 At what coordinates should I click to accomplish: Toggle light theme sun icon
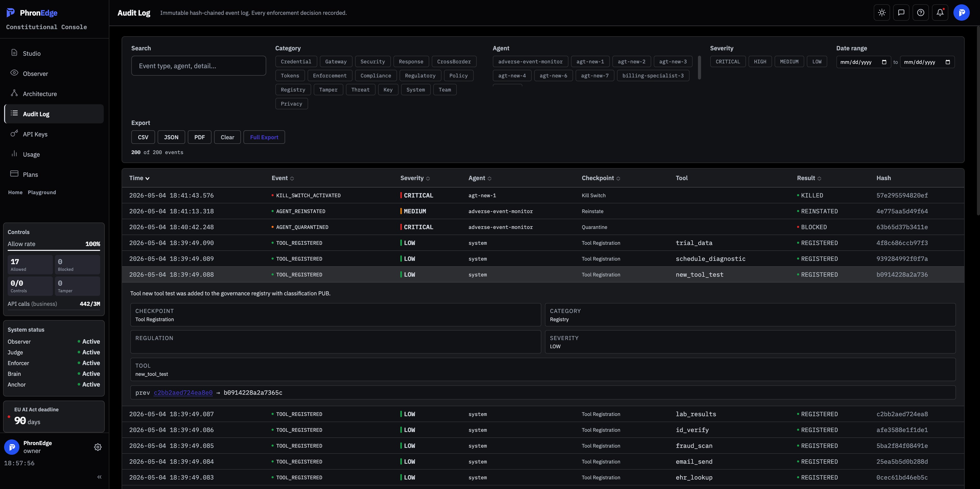coord(882,13)
